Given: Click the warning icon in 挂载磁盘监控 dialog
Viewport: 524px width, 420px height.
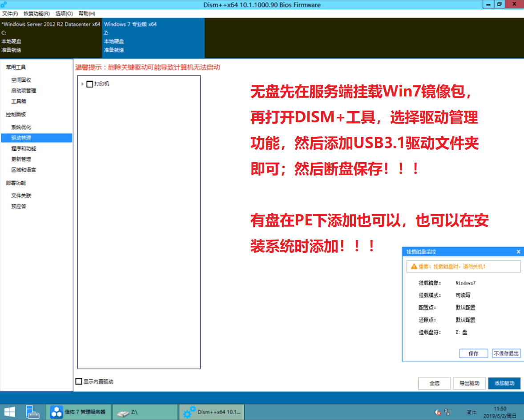Looking at the screenshot, I should 414,266.
